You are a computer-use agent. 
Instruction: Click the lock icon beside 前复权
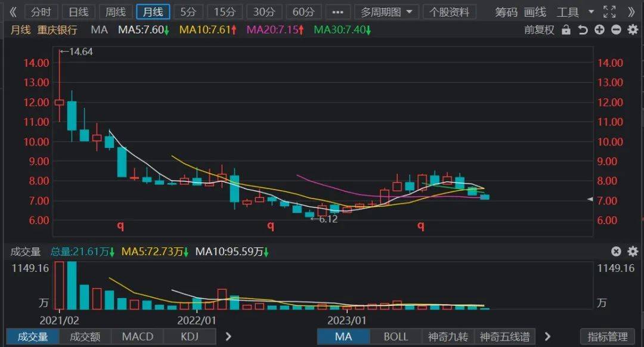(566, 30)
